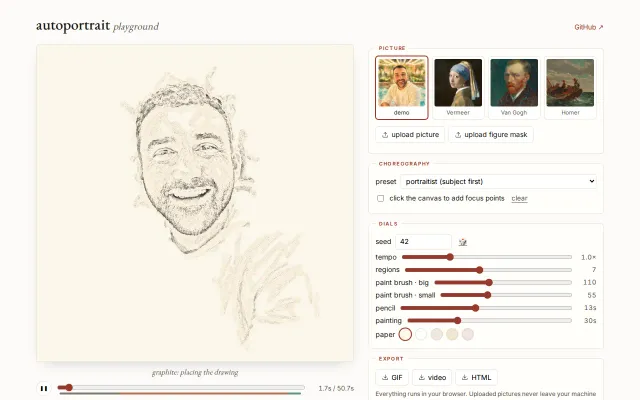Export as video
The height and width of the screenshot is (400, 640).
[x=432, y=378]
